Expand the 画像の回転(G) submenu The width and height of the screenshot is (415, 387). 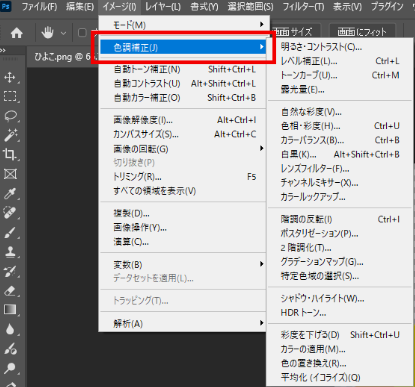(183, 149)
